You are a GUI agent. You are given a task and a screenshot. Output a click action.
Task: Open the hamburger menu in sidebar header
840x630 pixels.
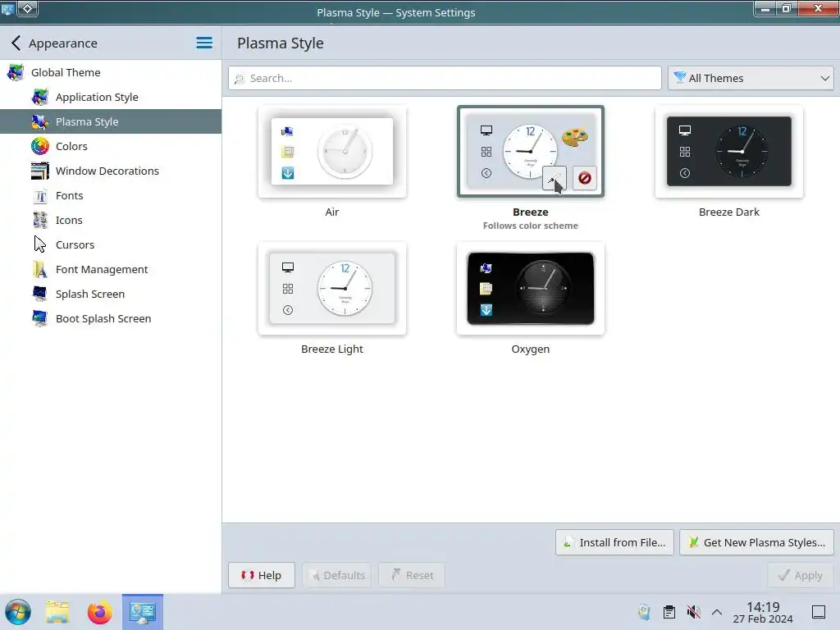204,43
